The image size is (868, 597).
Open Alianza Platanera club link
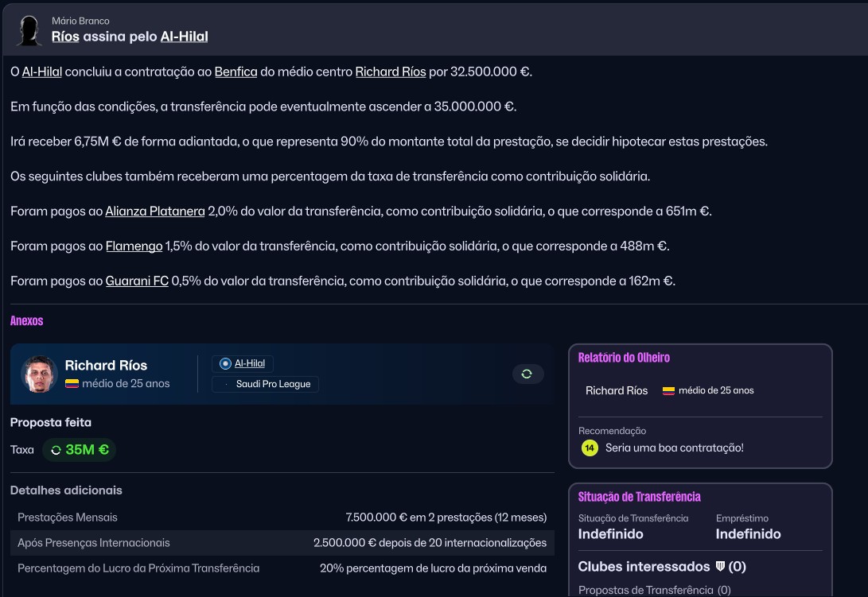coord(155,211)
